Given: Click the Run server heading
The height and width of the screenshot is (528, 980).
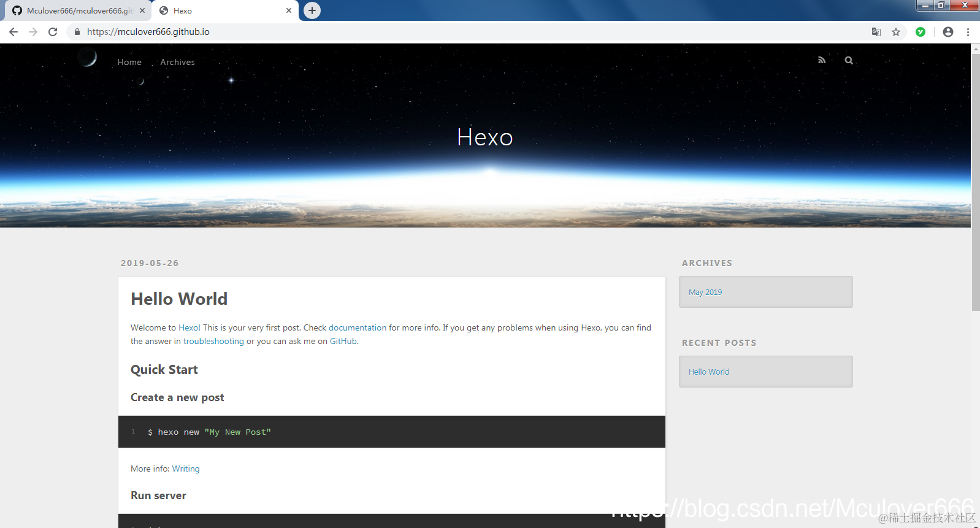Looking at the screenshot, I should pos(158,495).
